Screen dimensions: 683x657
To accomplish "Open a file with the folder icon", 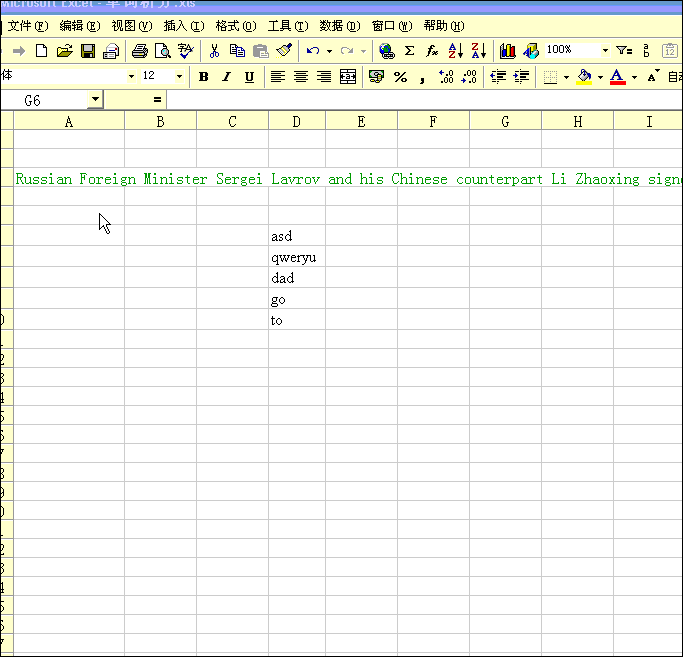I will [x=65, y=51].
